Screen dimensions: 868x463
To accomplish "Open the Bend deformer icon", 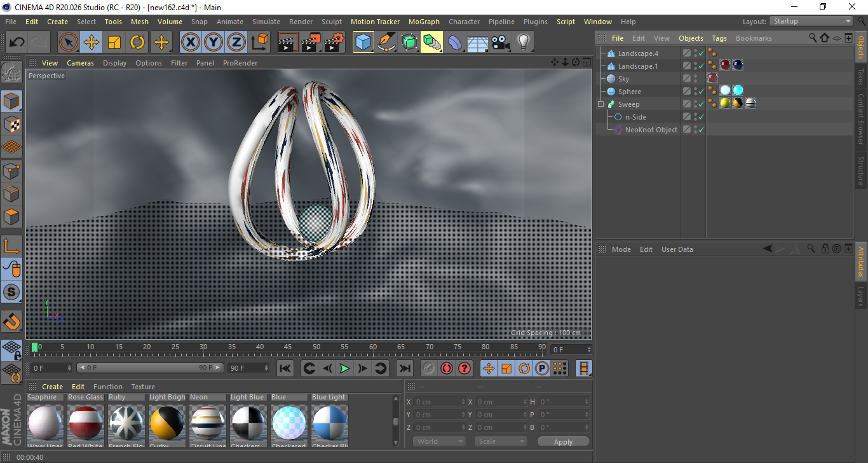I will (455, 43).
